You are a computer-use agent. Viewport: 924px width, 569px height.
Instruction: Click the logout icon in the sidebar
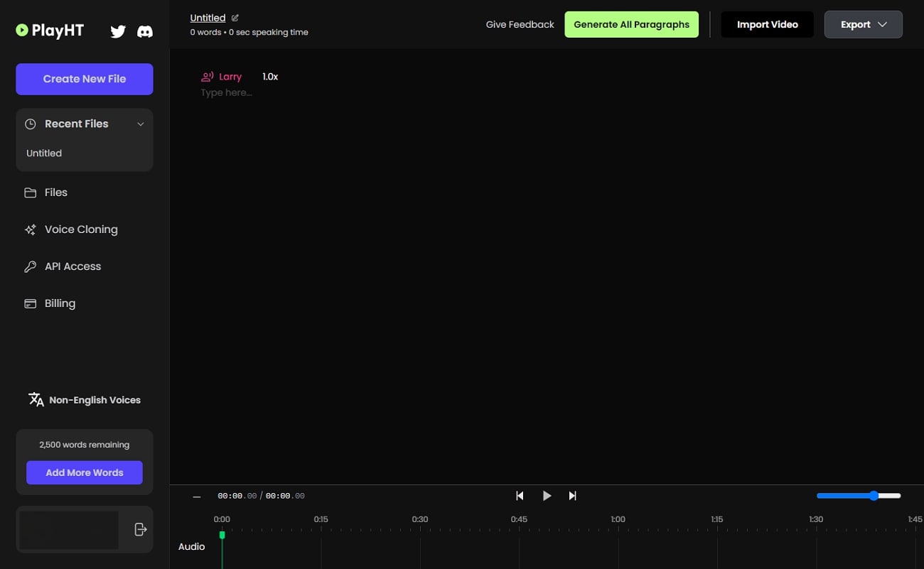coord(140,529)
